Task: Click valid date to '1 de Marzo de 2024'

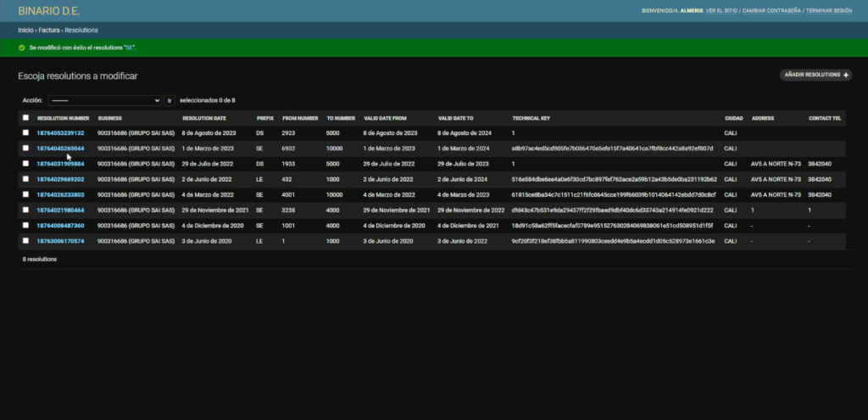Action: point(464,148)
